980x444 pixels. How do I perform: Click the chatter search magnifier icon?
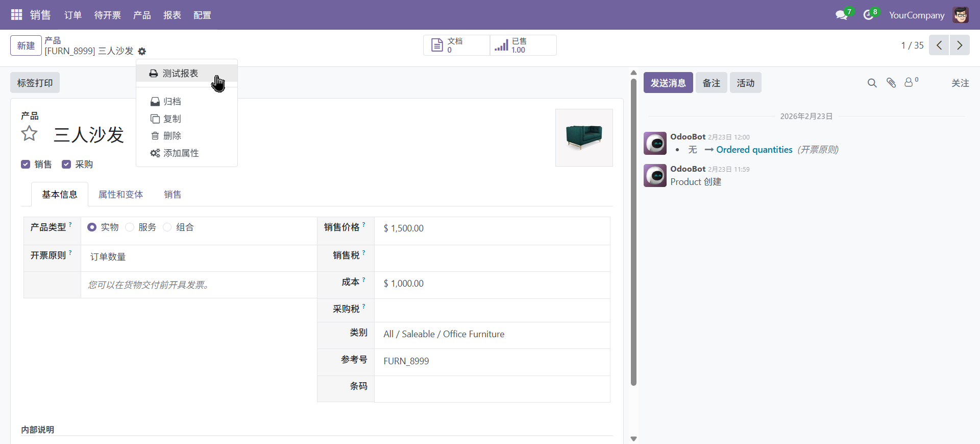coord(872,83)
